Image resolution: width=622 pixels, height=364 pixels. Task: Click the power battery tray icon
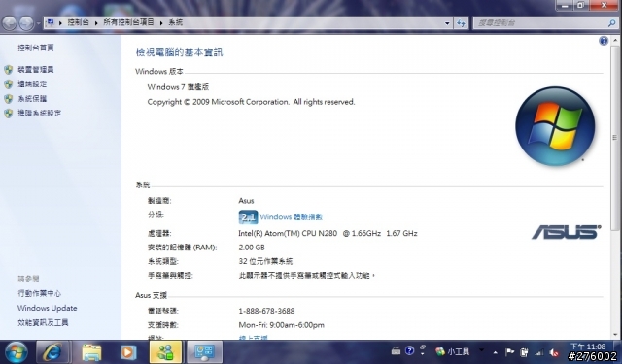(x=524, y=352)
